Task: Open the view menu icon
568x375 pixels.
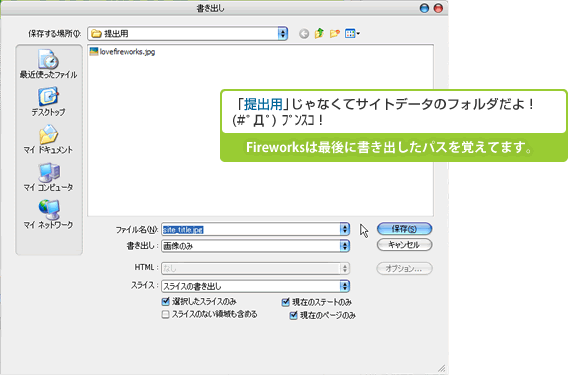Action: coord(352,34)
